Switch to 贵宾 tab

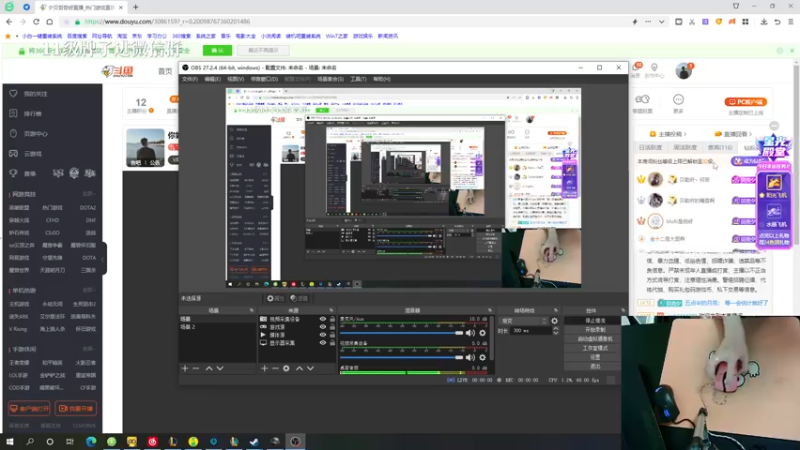[x=720, y=147]
